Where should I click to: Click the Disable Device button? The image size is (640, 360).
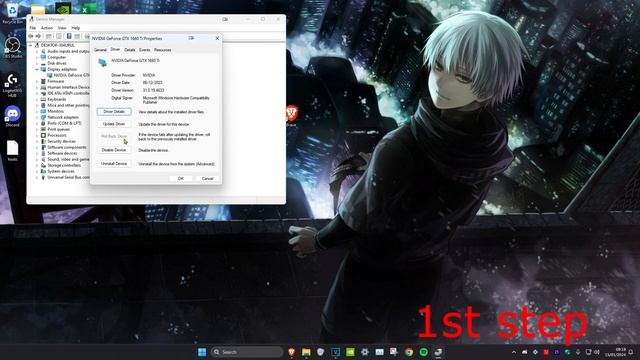tap(114, 150)
